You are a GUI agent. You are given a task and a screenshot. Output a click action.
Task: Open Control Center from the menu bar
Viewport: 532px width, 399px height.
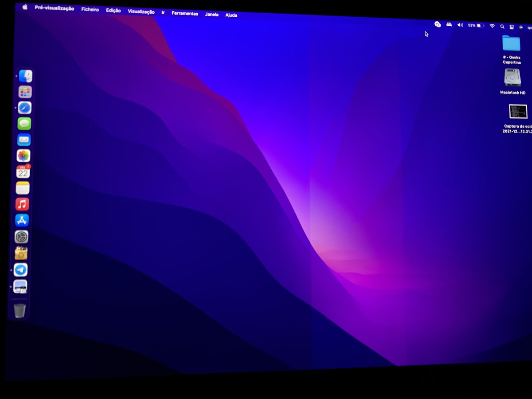pyautogui.click(x=512, y=26)
